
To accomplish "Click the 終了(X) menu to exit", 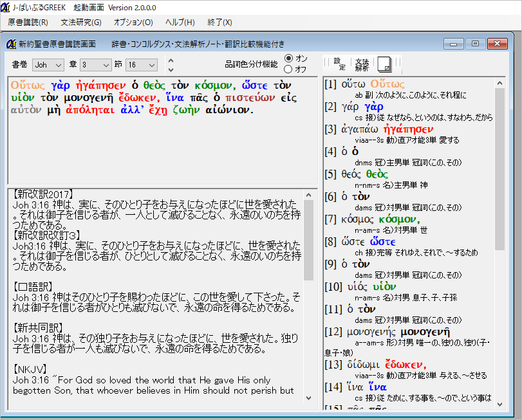I will (219, 23).
